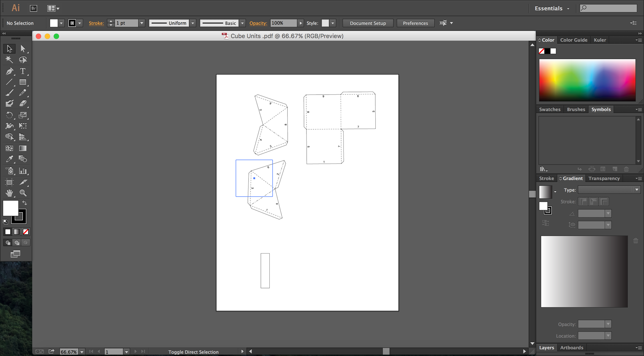Select the Type tool
The height and width of the screenshot is (356, 644).
pyautogui.click(x=23, y=71)
